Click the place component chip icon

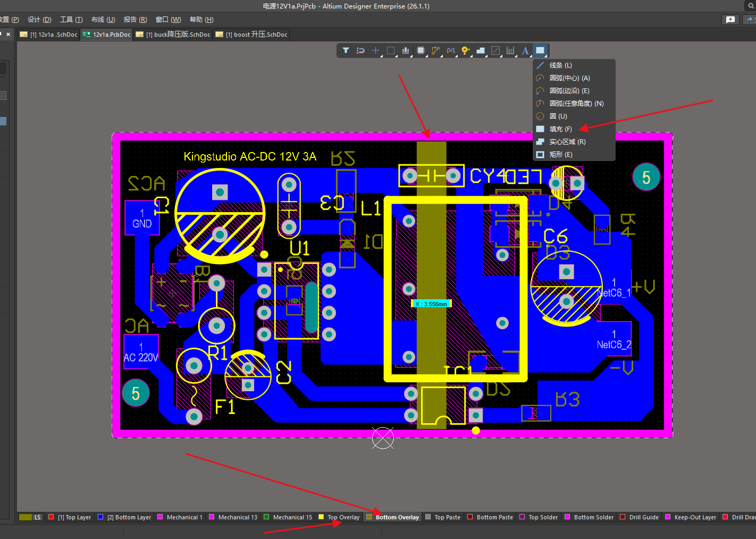[421, 50]
